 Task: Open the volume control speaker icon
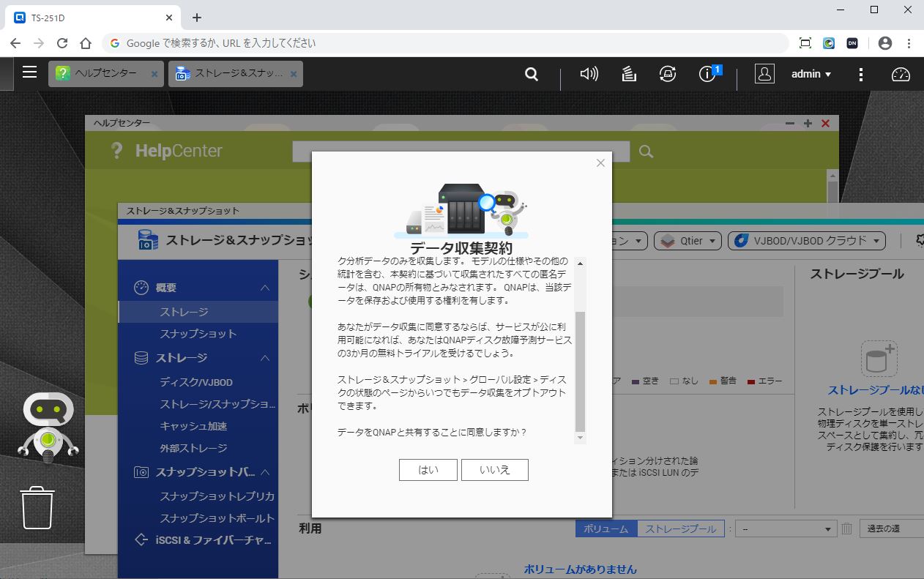[589, 74]
